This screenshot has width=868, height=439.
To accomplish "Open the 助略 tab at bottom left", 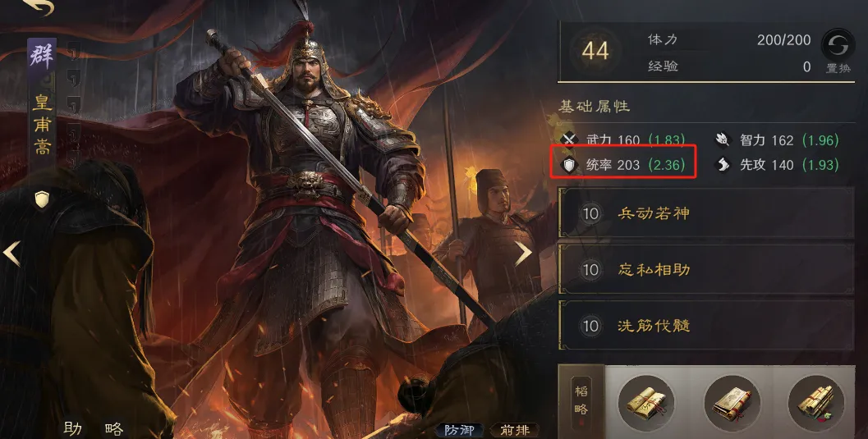I will coord(93,428).
